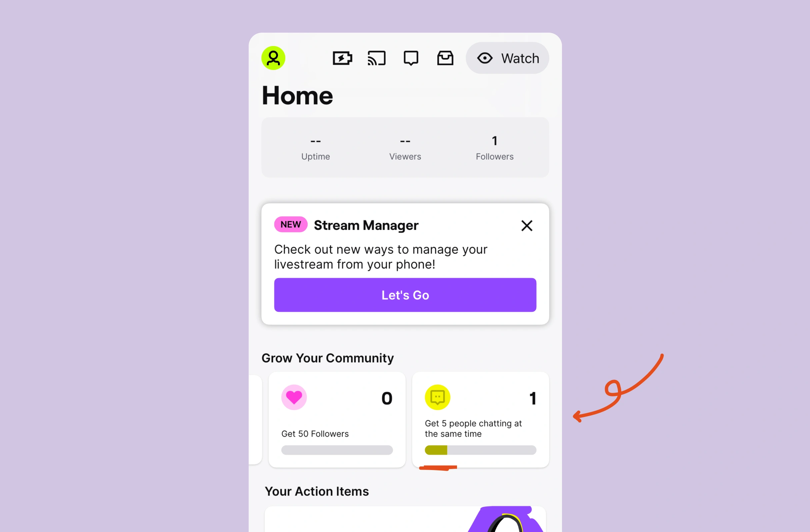810x532 pixels.
Task: Click the chat community goal icon
Action: [438, 397]
